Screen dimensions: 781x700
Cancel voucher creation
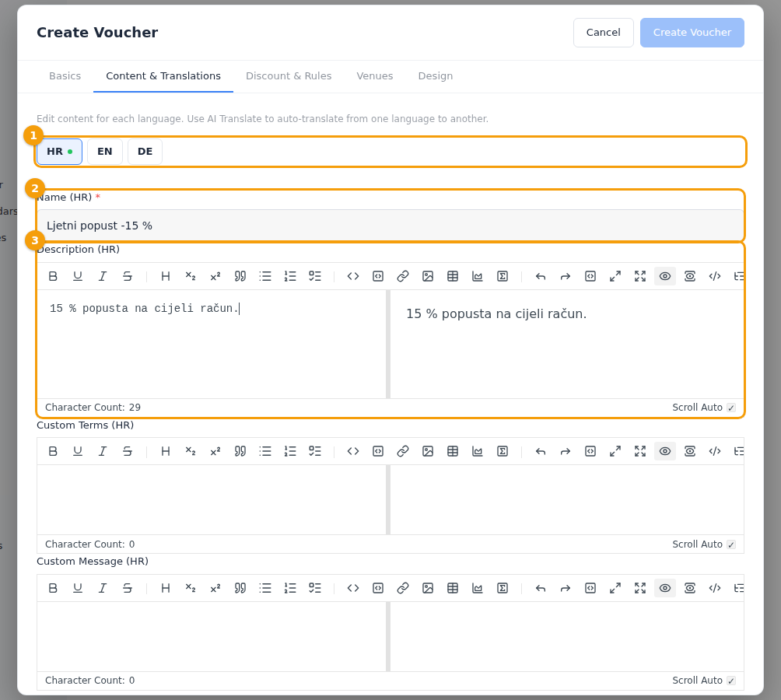coord(603,33)
